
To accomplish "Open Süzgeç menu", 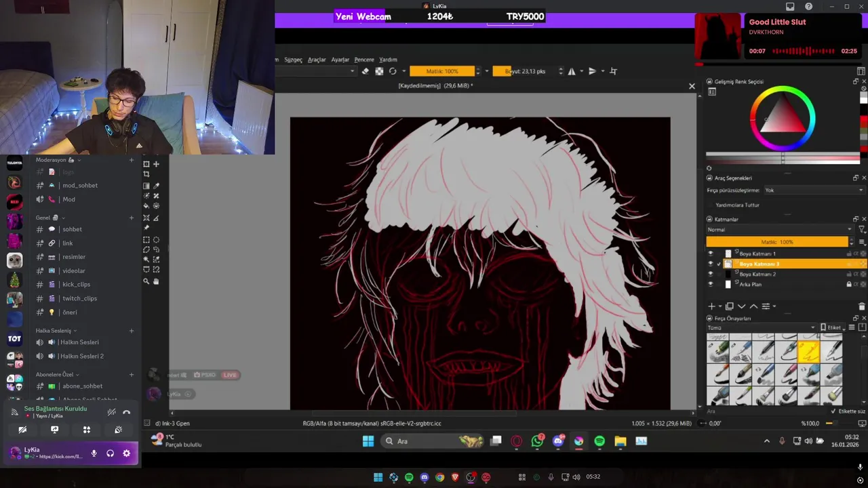I will point(293,60).
